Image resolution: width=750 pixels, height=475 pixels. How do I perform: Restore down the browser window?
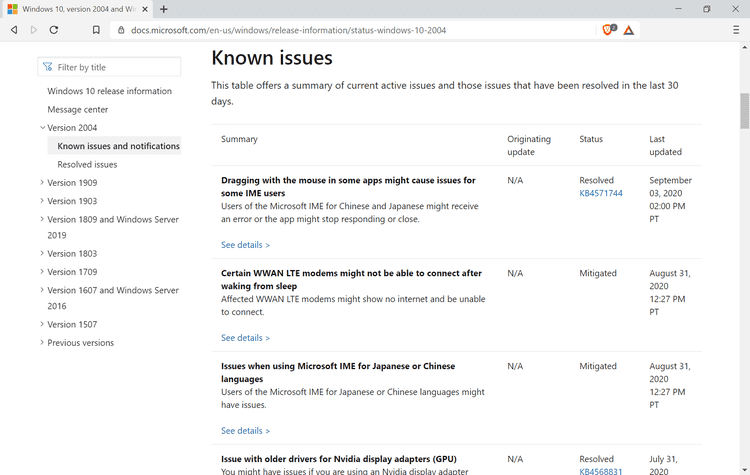tap(706, 9)
